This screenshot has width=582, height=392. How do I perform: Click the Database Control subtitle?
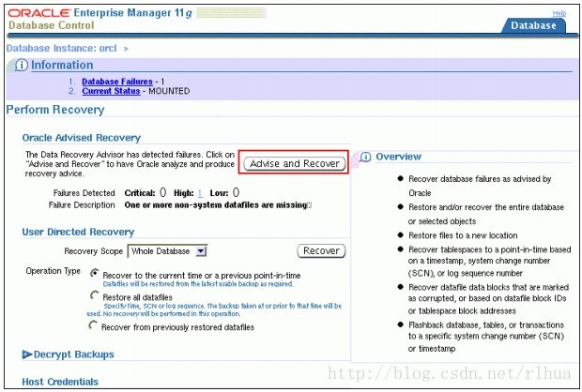[52, 25]
